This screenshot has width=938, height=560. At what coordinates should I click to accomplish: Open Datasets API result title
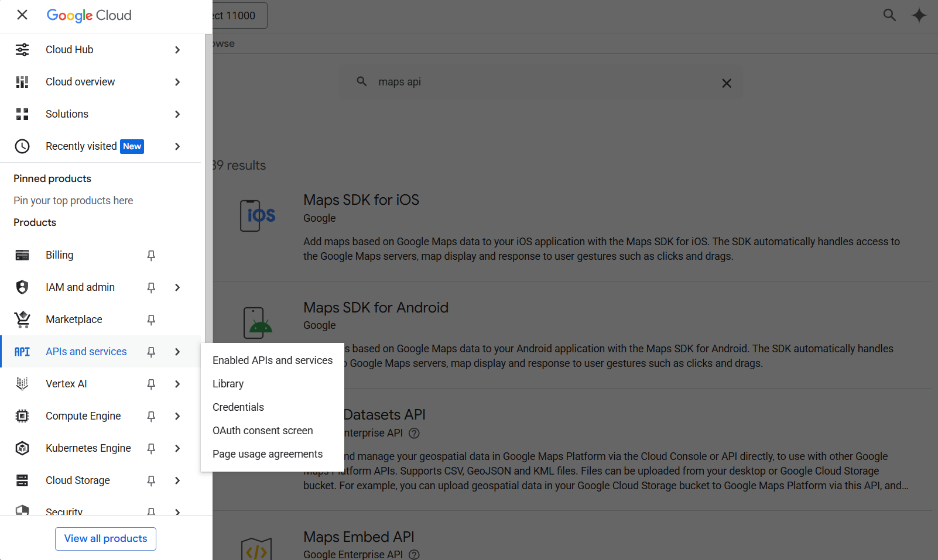(385, 415)
